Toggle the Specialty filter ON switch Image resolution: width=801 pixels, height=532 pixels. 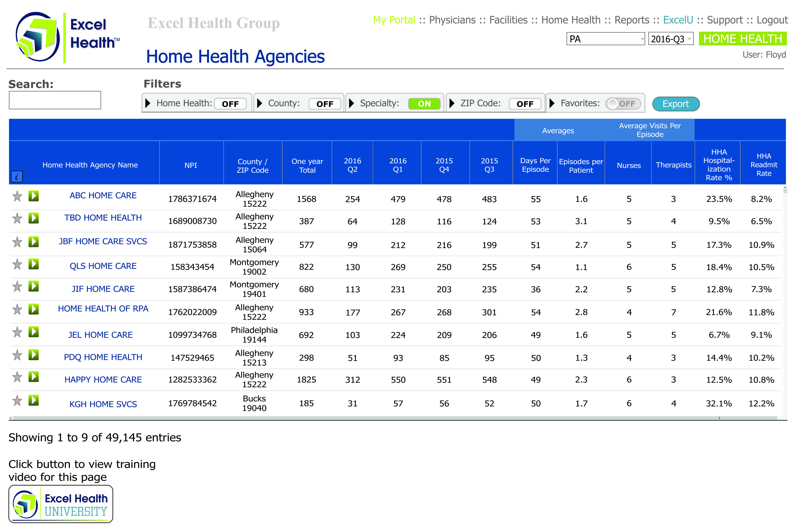424,104
